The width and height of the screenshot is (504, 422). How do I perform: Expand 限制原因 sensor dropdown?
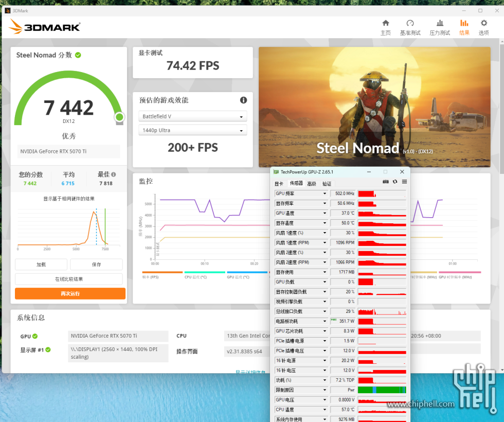pos(325,390)
